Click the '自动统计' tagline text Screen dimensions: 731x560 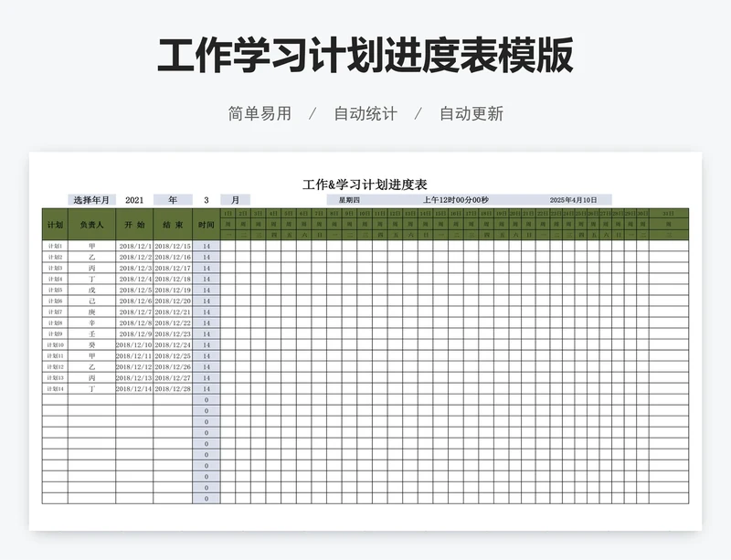point(365,114)
